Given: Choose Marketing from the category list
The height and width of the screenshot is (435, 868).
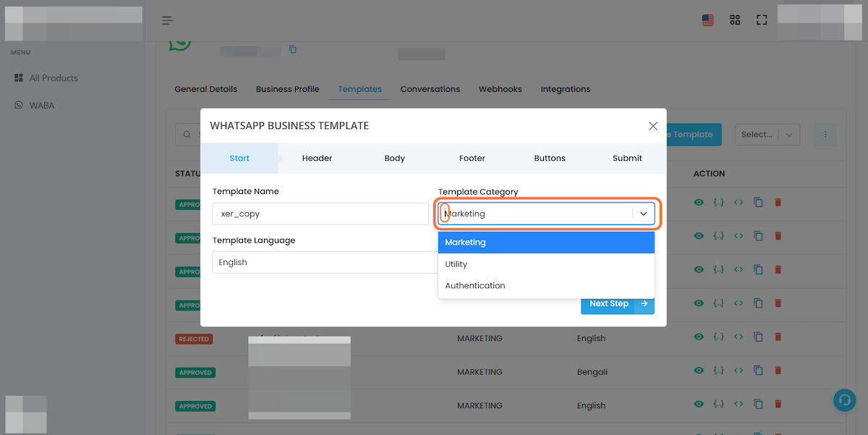Looking at the screenshot, I should pos(546,242).
